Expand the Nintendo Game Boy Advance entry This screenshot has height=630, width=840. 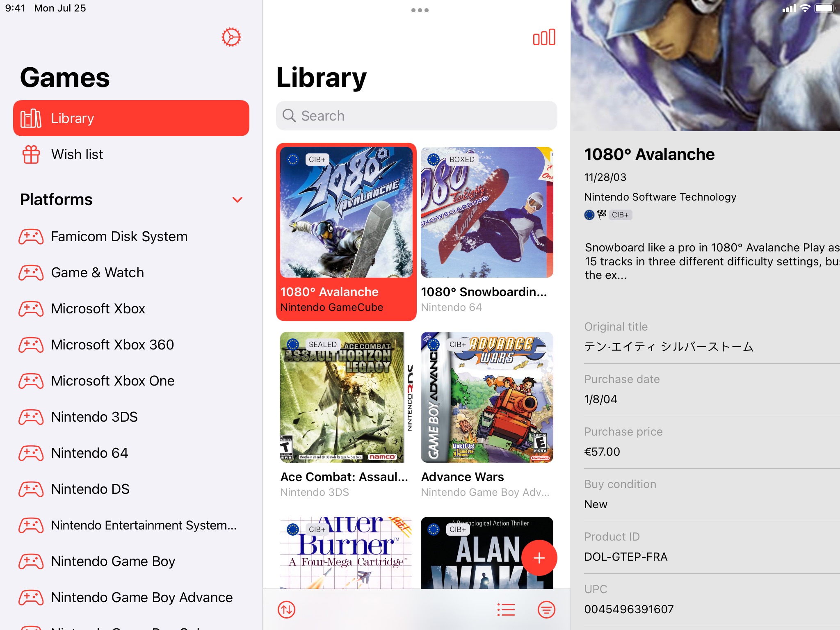coord(130,597)
